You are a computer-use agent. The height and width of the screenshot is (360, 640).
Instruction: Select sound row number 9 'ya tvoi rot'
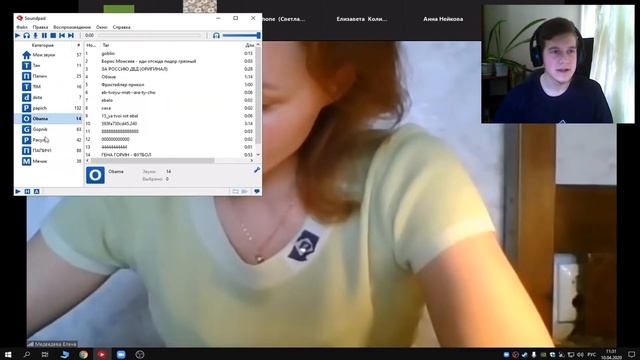tap(169, 116)
